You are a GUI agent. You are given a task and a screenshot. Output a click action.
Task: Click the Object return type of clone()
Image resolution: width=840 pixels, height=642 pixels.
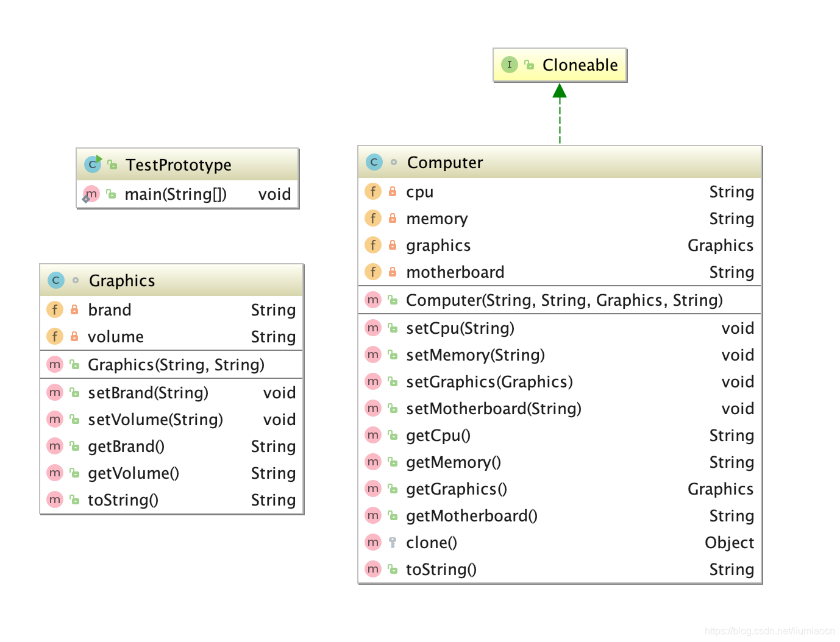click(729, 543)
